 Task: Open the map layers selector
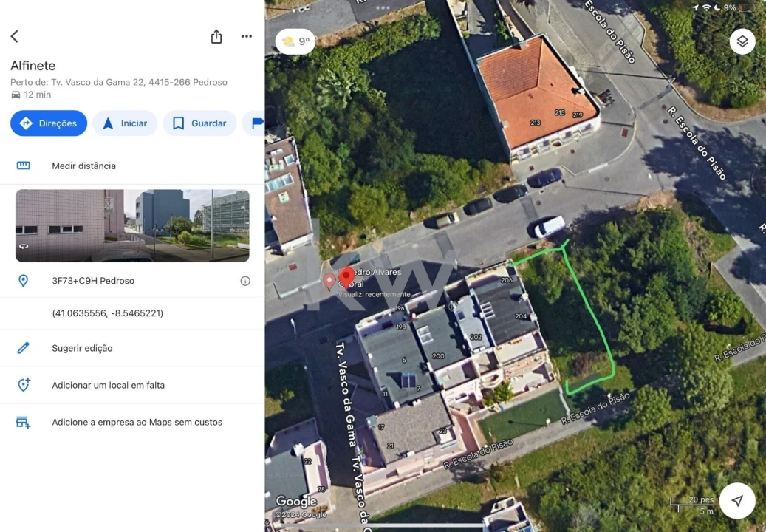pos(742,41)
